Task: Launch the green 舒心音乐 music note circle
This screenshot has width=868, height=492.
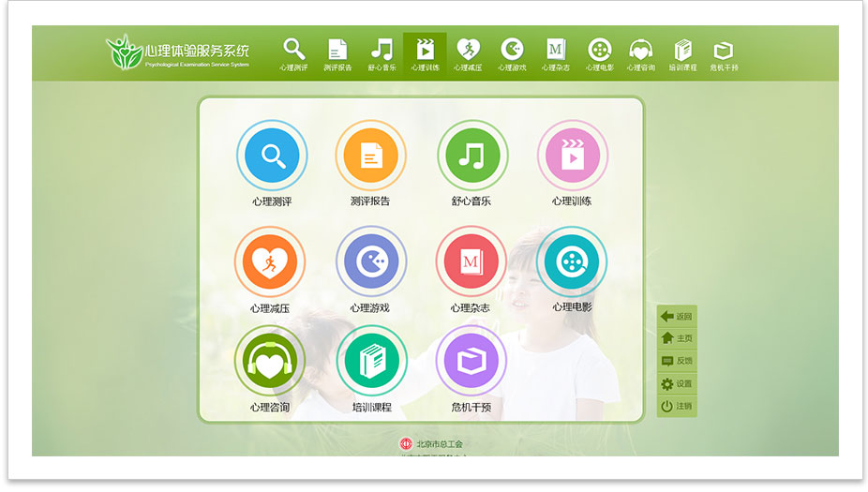Action: pos(472,156)
